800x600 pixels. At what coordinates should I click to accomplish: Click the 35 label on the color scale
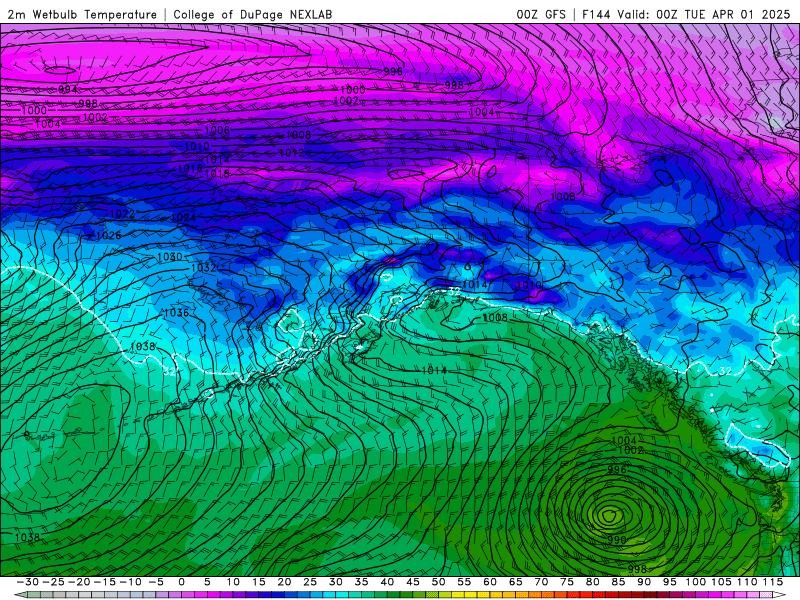(x=361, y=582)
